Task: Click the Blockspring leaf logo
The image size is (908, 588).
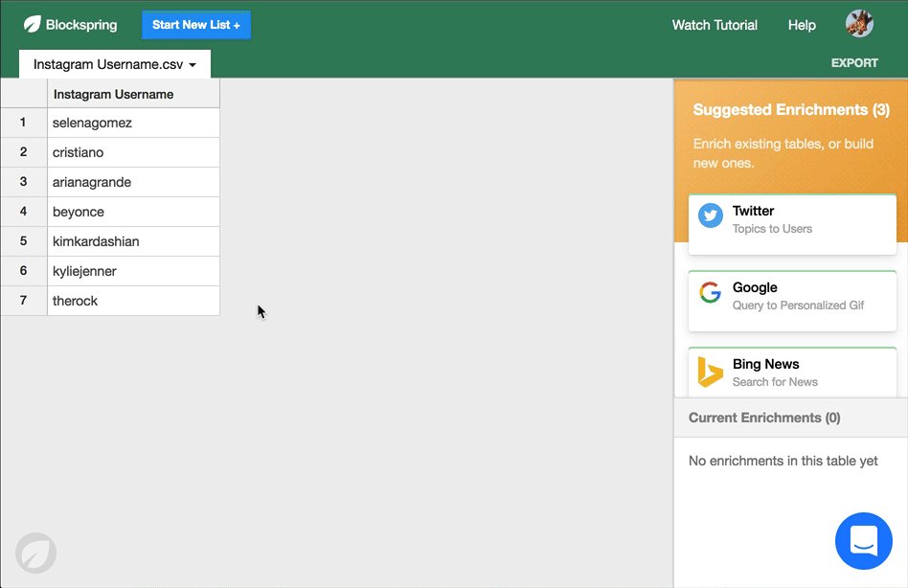Action: point(32,24)
